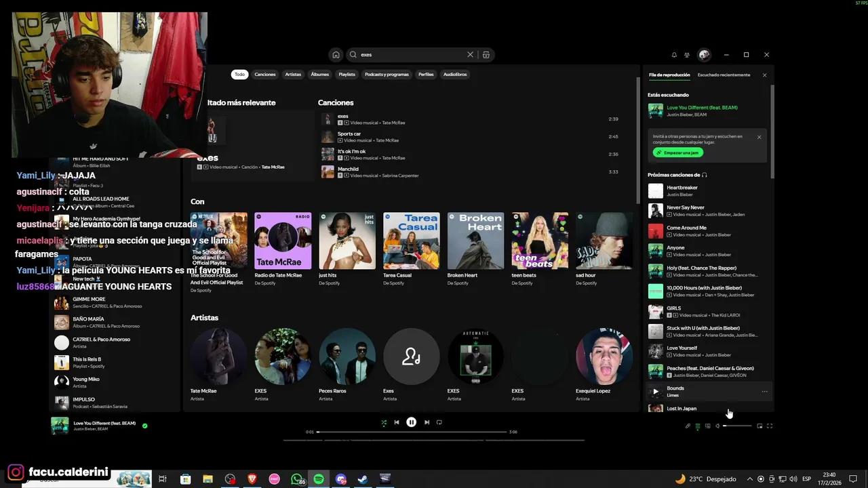Viewport: 868px width, 488px height.
Task: Open the Broken Heart playlist card
Action: pos(475,250)
